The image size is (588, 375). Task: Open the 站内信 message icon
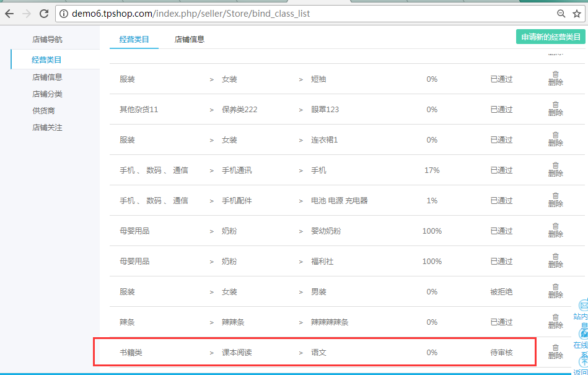583,306
